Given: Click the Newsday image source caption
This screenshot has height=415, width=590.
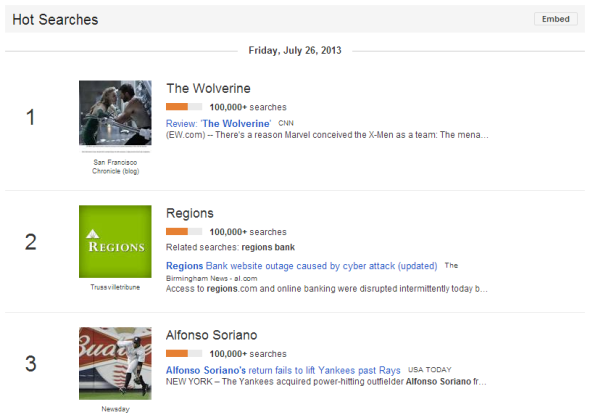Looking at the screenshot, I should click(115, 409).
